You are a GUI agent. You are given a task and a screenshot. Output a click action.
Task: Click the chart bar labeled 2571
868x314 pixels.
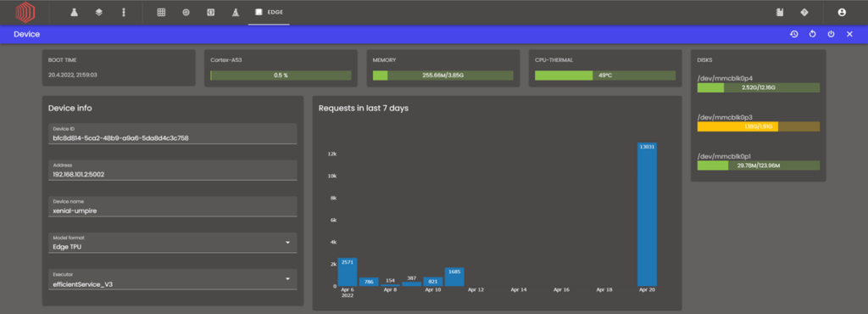point(347,272)
